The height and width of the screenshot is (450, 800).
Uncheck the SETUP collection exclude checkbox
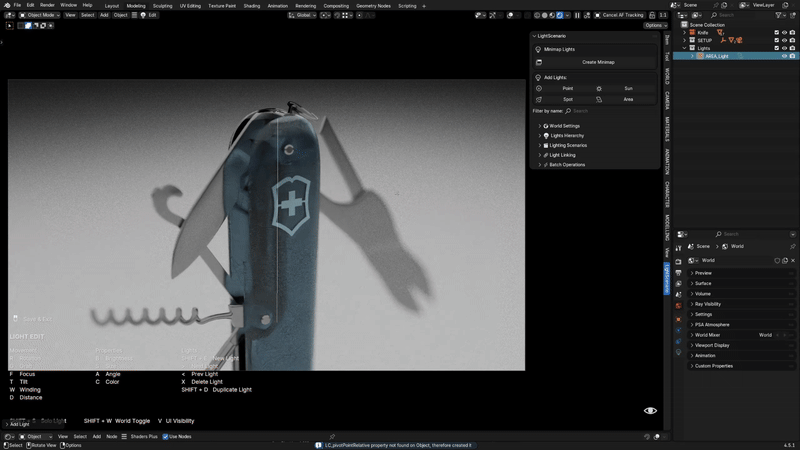tap(777, 40)
